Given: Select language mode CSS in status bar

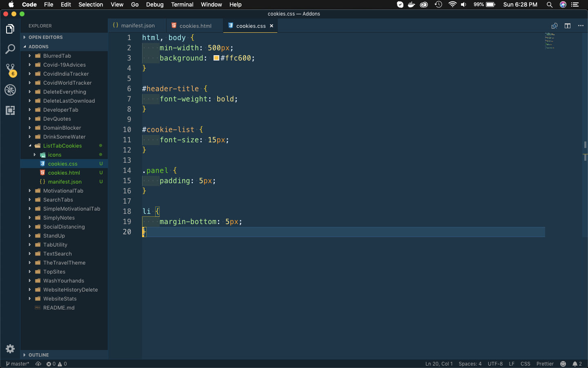Looking at the screenshot, I should tap(526, 364).
